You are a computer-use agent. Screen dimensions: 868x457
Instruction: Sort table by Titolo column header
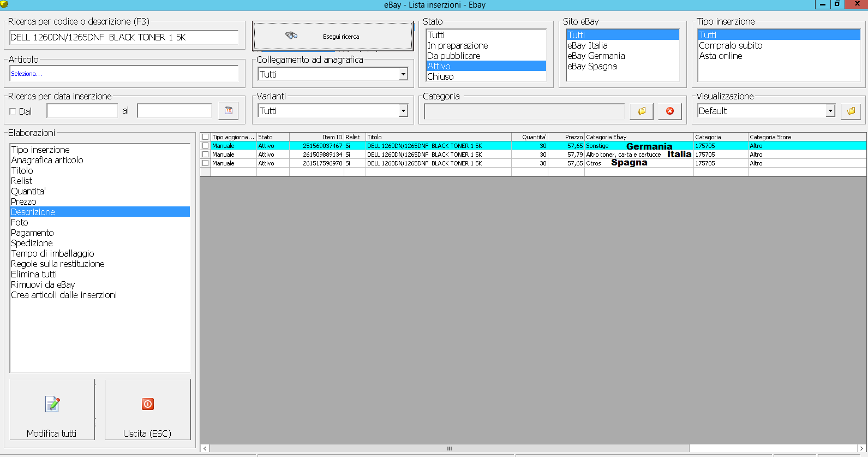(x=439, y=137)
